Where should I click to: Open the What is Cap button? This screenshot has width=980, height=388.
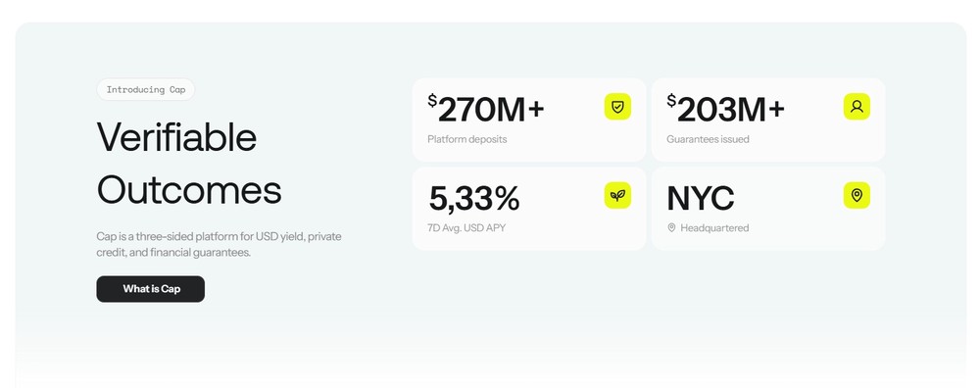coord(151,289)
